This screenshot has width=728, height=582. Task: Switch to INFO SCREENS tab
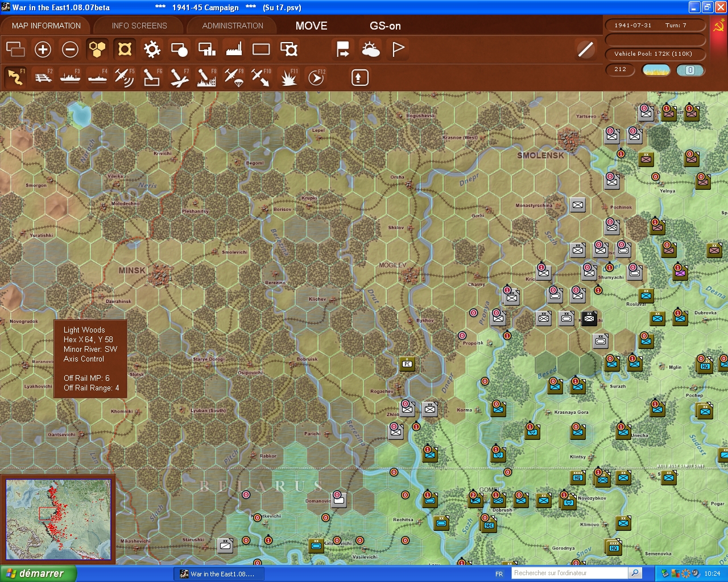pyautogui.click(x=139, y=26)
